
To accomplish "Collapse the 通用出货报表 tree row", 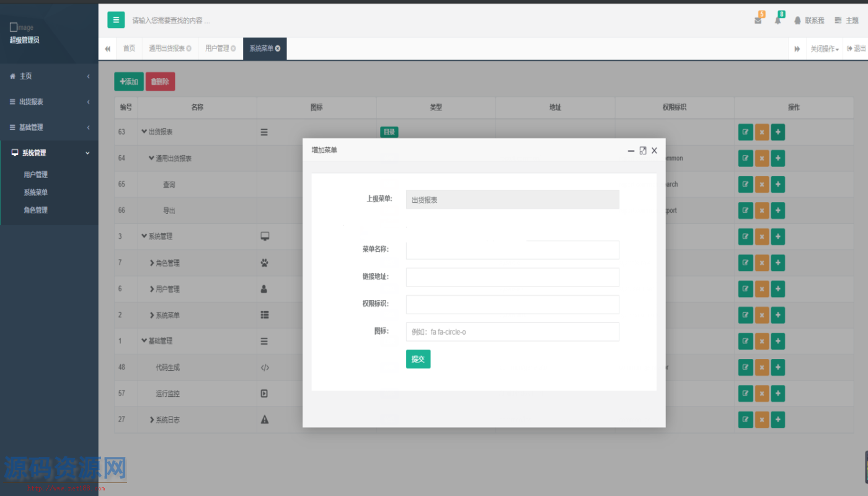I will [x=151, y=158].
